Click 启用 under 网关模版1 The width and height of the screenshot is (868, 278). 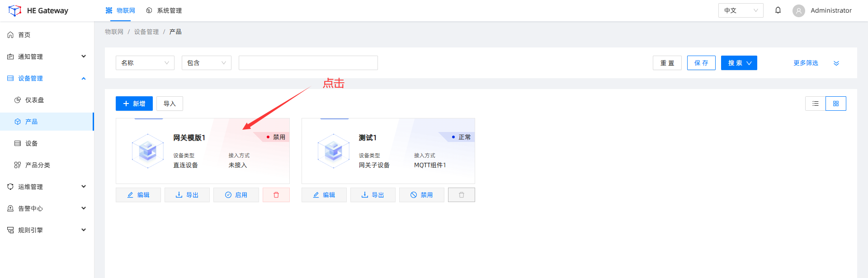tap(236, 195)
